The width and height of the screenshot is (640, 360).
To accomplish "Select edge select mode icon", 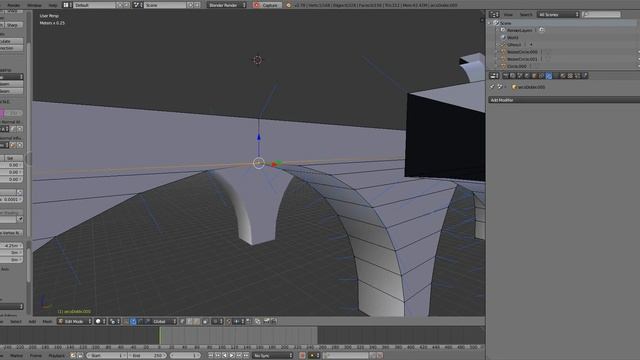I will [x=189, y=322].
